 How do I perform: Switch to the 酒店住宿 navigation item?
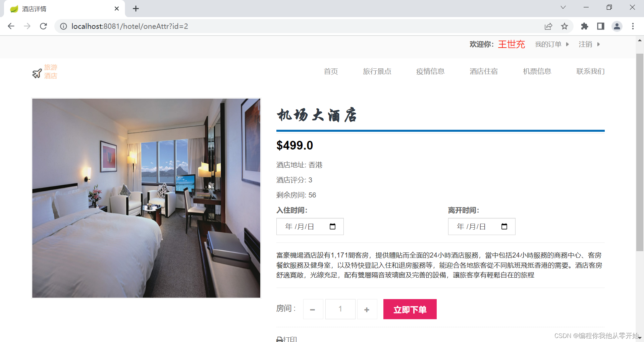click(x=483, y=71)
